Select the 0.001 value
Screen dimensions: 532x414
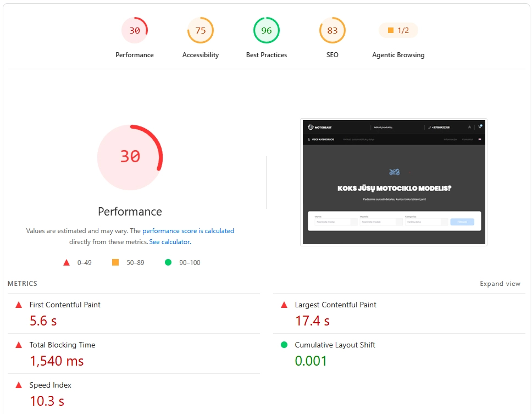311,361
